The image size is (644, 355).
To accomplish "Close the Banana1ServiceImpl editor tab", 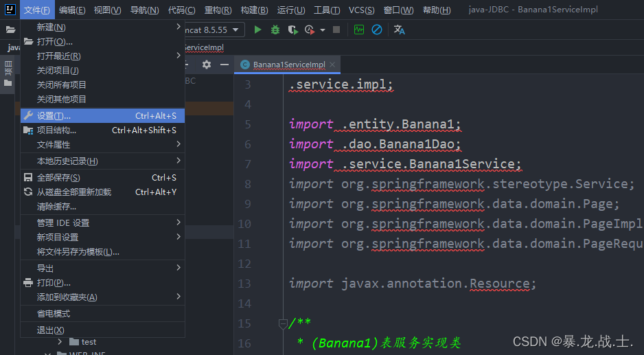I will (x=332, y=65).
